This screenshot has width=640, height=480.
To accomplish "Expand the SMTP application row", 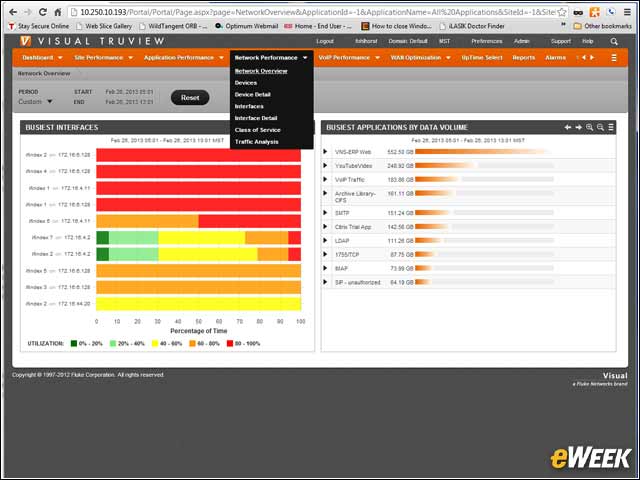I will 325,213.
